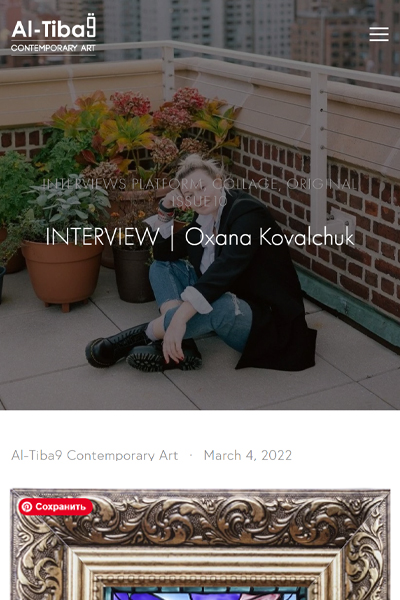Screen dimensions: 400x600
Task: Click the Oxana Kovalchuk name in the headline
Action: [270, 237]
